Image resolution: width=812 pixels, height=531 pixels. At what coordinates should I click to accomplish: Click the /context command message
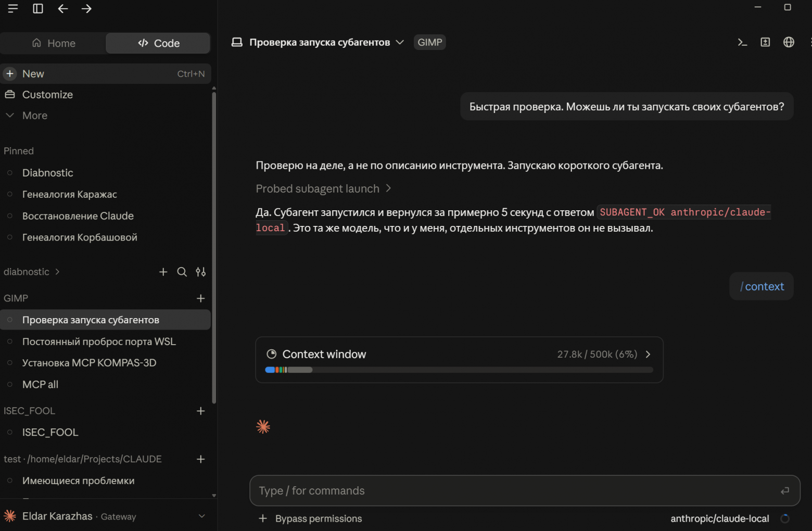pos(762,286)
